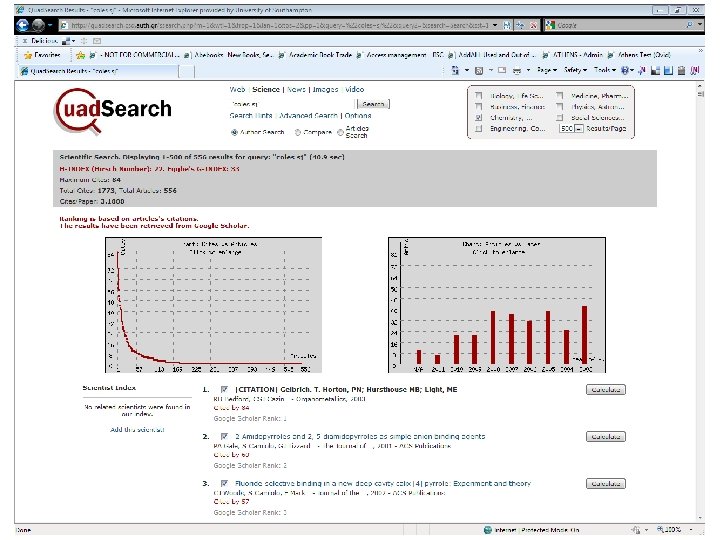Open the recent pages dropdown beside navigation arrows
This screenshot has height=540, width=720.
coord(50,25)
